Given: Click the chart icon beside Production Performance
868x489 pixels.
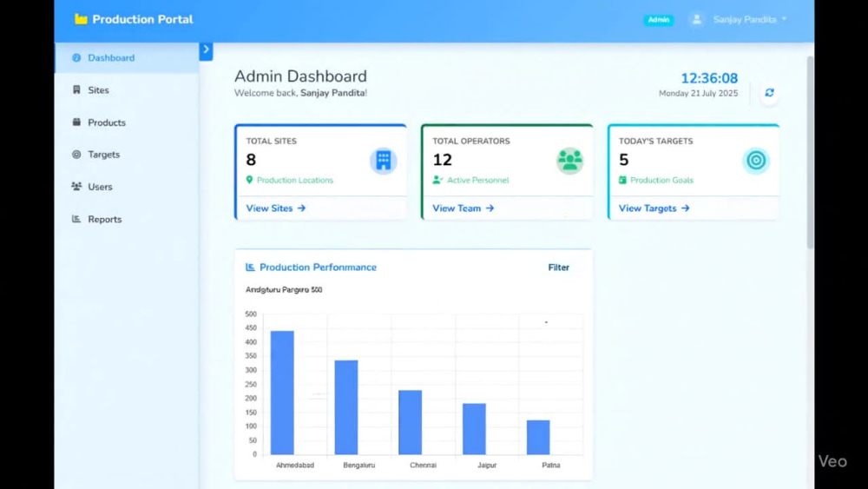Looking at the screenshot, I should point(250,267).
